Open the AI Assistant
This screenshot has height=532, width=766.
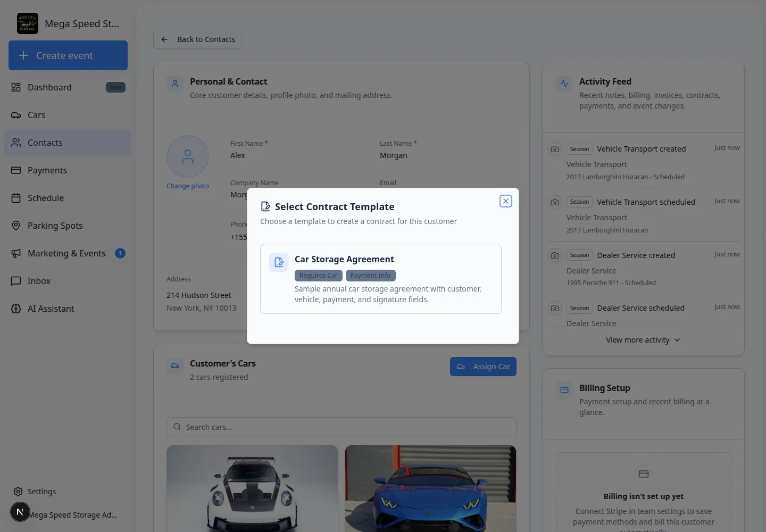coord(68,309)
